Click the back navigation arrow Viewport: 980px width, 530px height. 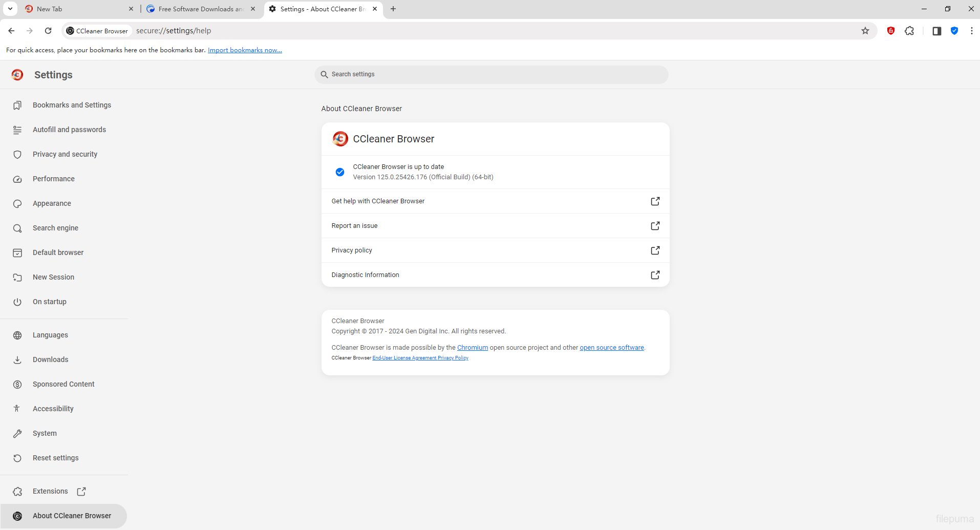(11, 31)
